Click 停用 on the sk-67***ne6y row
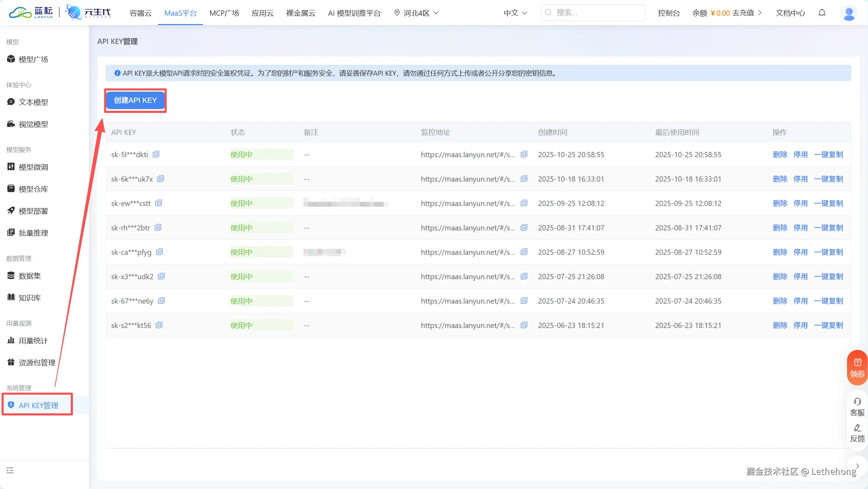Image resolution: width=868 pixels, height=489 pixels. coord(800,301)
